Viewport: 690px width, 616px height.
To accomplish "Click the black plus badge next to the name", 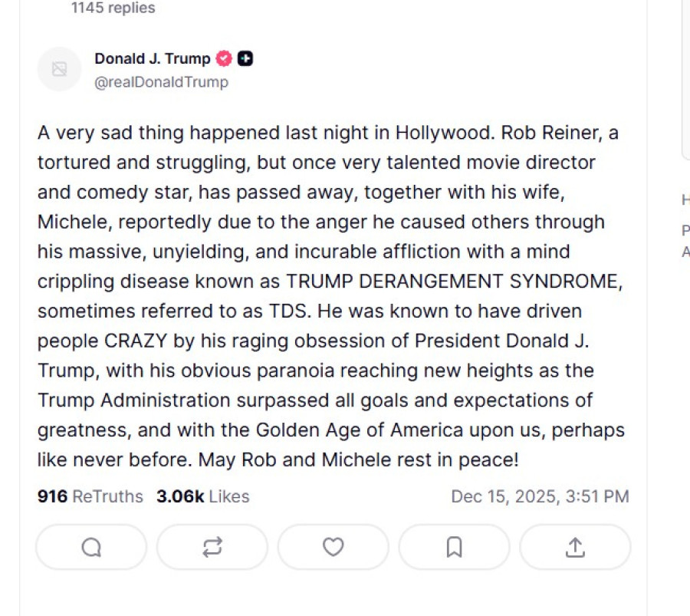I will 245,59.
